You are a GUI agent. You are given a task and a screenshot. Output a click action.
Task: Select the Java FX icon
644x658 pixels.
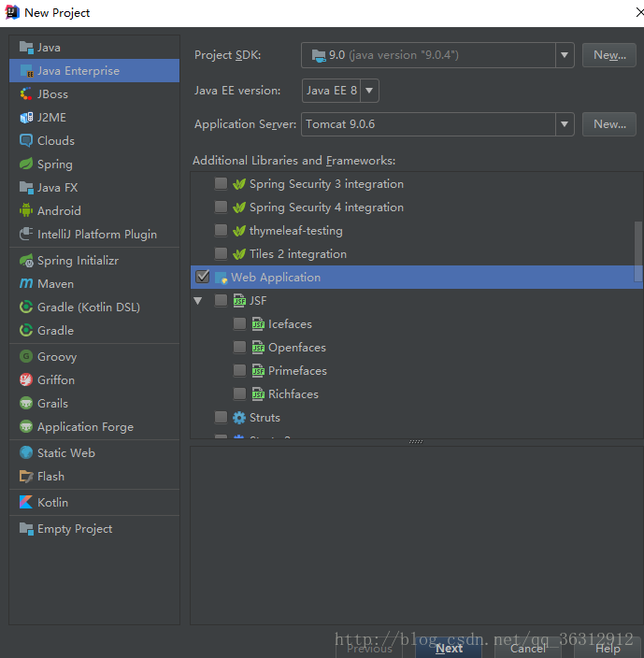point(26,188)
